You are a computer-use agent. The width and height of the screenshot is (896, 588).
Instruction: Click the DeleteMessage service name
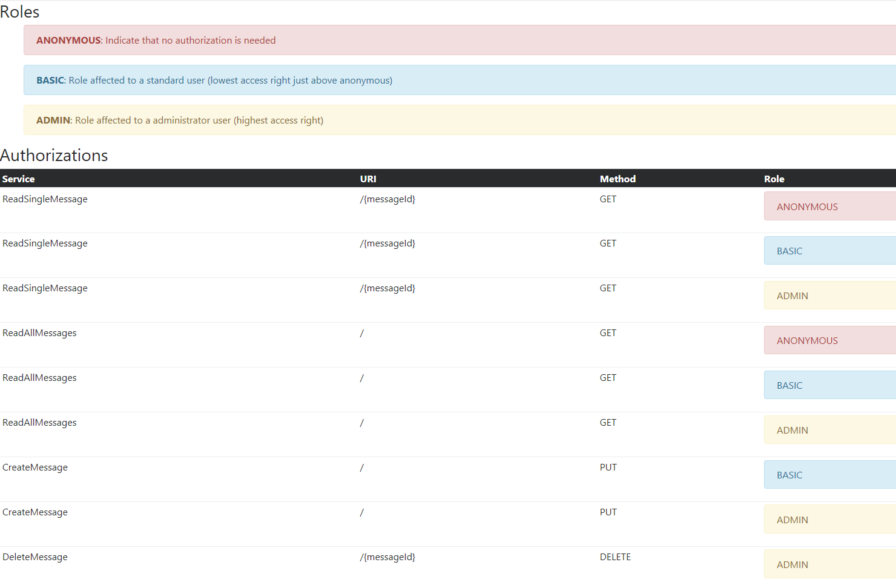35,557
